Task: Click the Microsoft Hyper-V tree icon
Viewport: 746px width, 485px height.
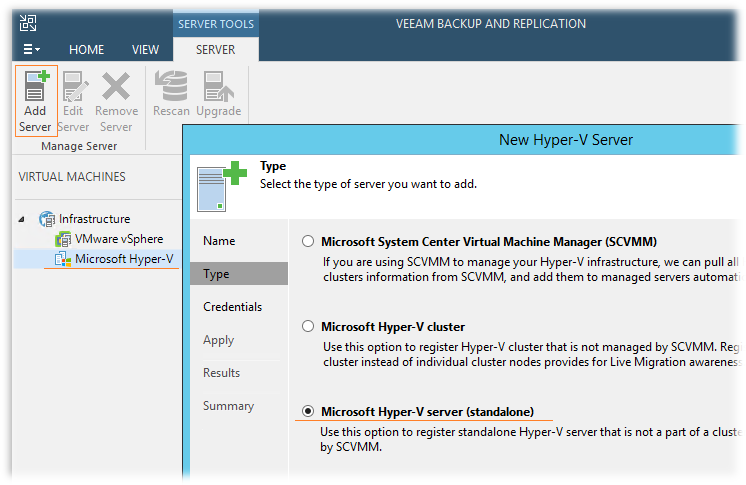Action: (x=62, y=259)
